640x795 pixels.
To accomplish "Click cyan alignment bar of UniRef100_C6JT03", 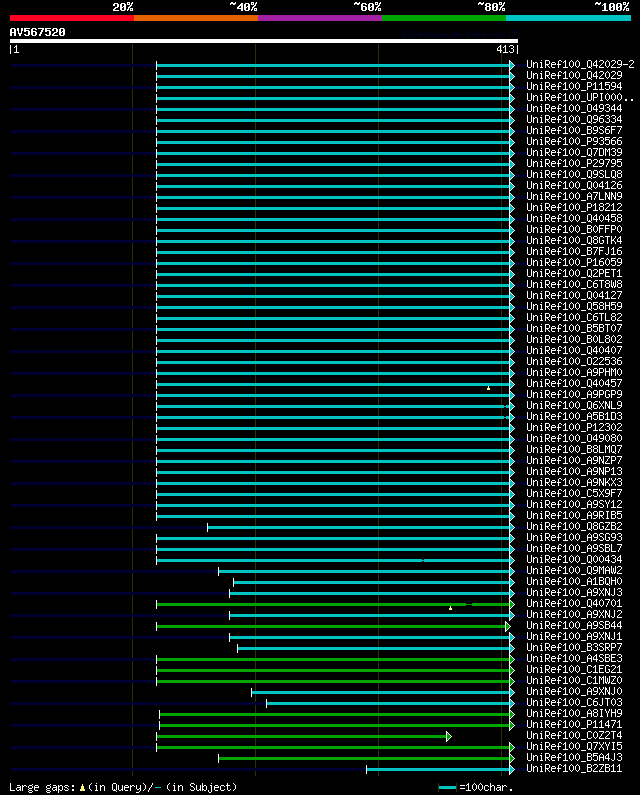I will (x=388, y=704).
